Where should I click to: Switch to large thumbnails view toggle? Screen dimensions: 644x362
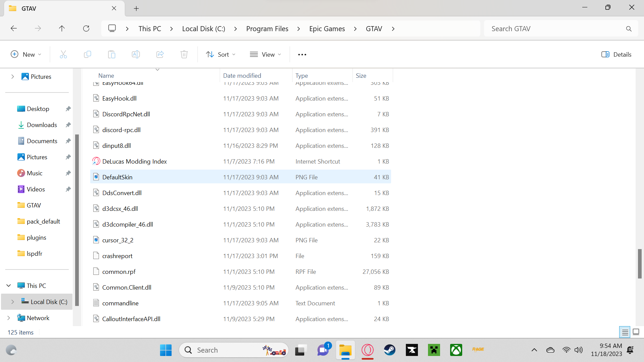pyautogui.click(x=636, y=332)
